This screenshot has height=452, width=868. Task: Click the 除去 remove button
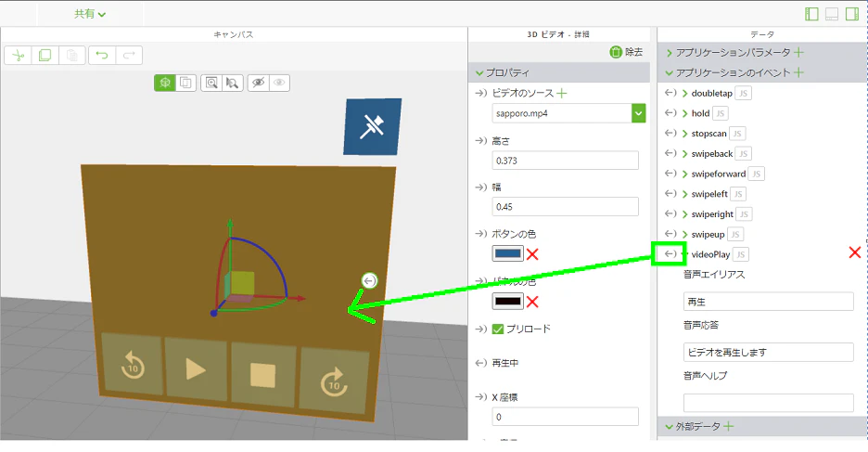pos(626,52)
